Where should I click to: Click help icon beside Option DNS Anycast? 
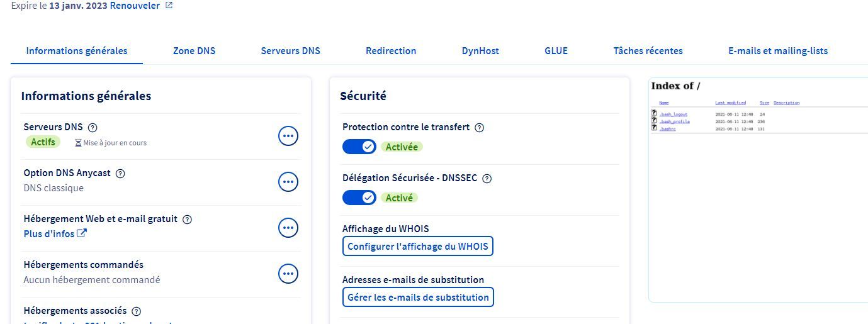click(120, 173)
